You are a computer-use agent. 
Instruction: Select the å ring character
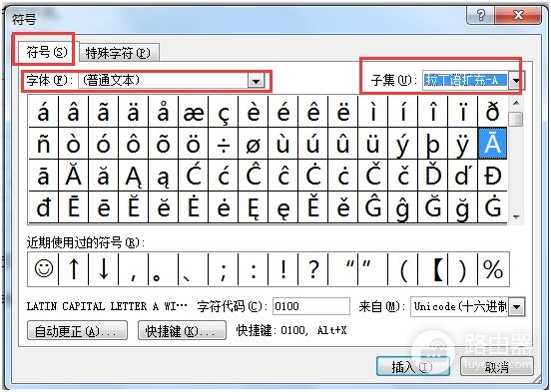163,112
